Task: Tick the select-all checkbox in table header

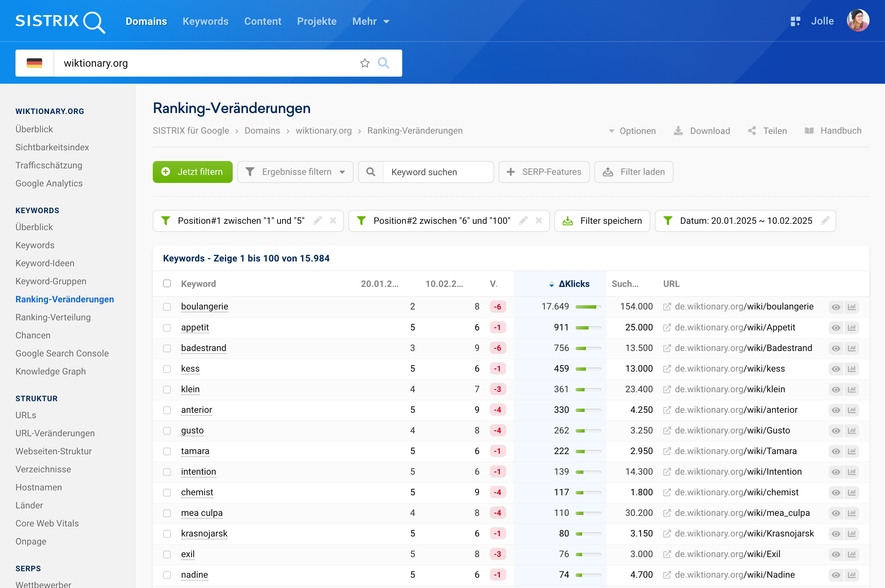Action: click(x=167, y=283)
